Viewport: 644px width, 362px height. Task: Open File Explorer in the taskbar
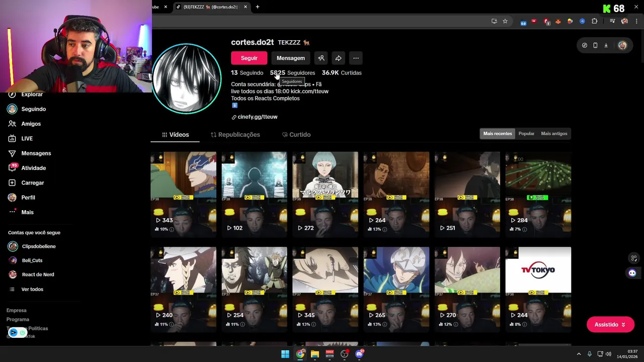[315, 354]
